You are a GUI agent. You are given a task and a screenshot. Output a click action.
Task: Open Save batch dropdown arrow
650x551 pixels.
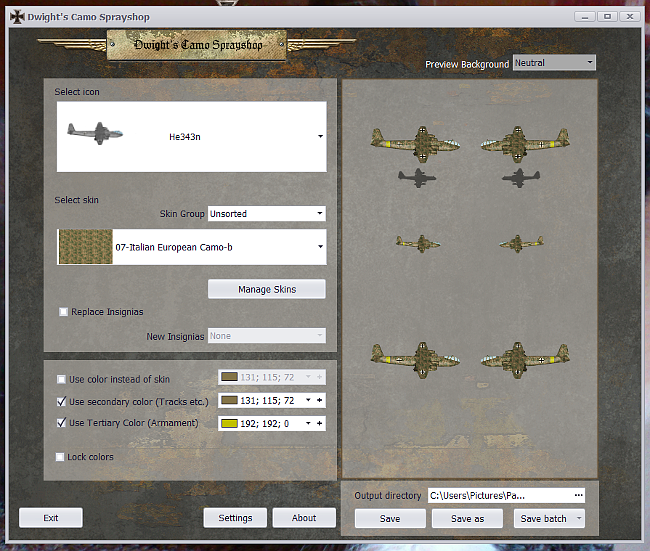[579, 519]
